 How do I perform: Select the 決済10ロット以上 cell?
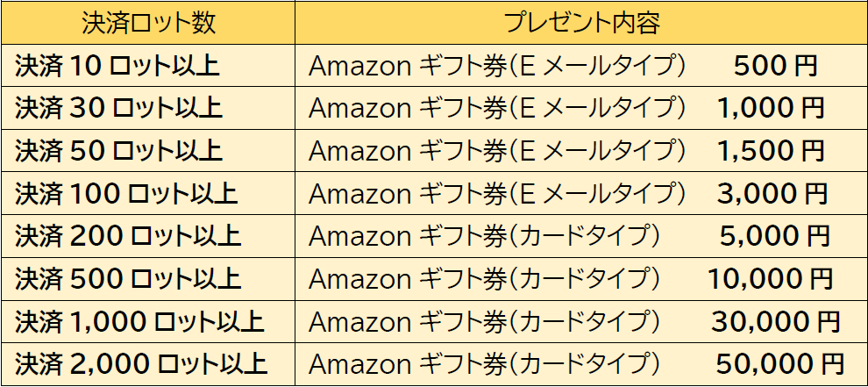pyautogui.click(x=117, y=66)
